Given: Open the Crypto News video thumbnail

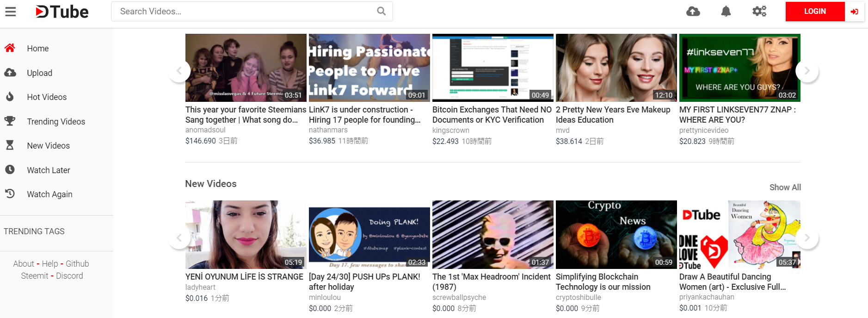Looking at the screenshot, I should (616, 234).
